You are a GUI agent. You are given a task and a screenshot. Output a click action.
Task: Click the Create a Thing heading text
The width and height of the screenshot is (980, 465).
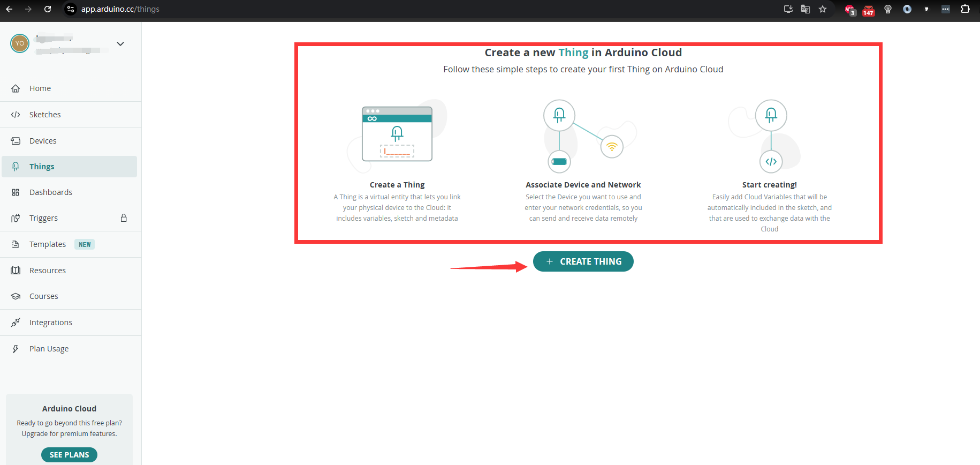click(x=397, y=185)
